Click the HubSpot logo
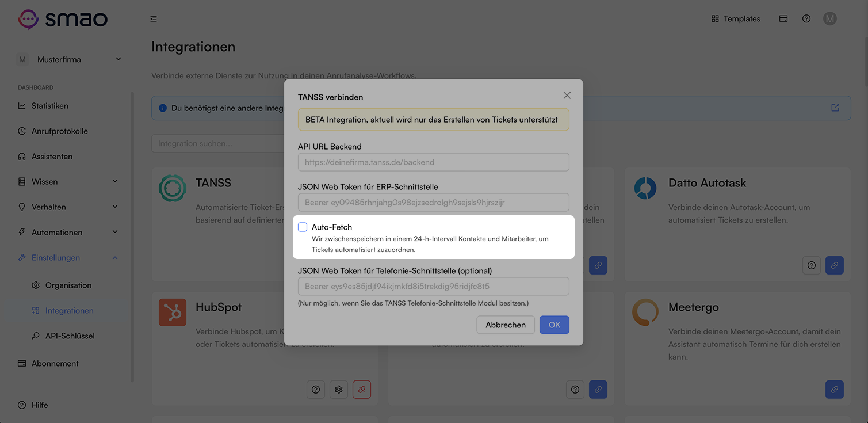Screen dimensions: 868x423 [x=173, y=313]
